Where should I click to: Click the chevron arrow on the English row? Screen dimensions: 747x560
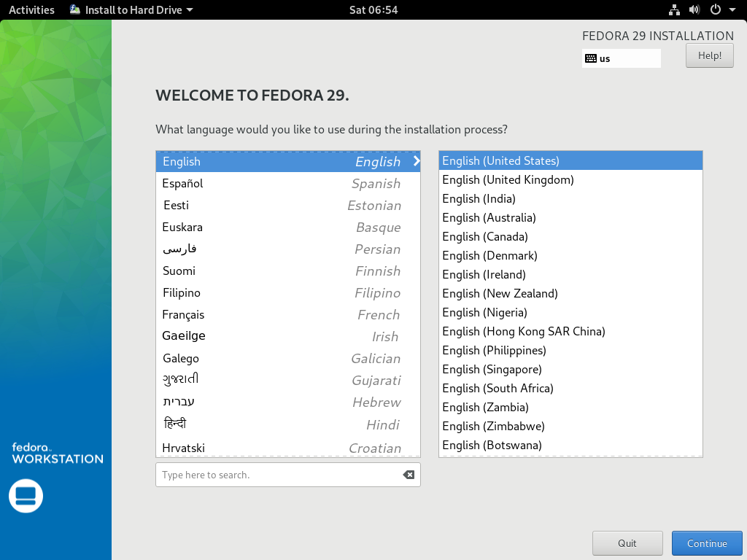417,161
